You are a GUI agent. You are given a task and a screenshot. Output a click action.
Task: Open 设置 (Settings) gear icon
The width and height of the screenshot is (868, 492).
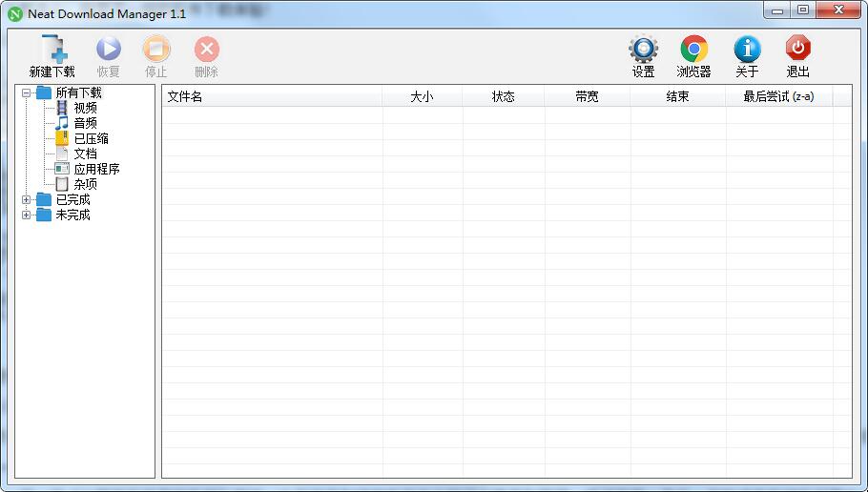643,49
